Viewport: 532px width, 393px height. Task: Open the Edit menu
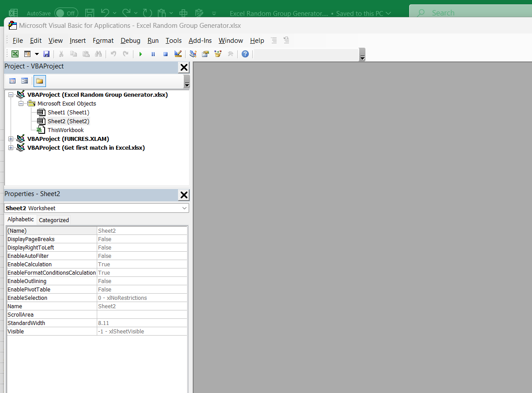click(x=36, y=40)
